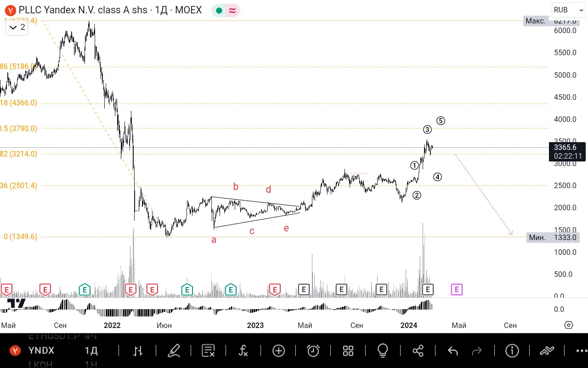Create an alert with alarm clock icon
The image size is (588, 368).
pyautogui.click(x=313, y=351)
